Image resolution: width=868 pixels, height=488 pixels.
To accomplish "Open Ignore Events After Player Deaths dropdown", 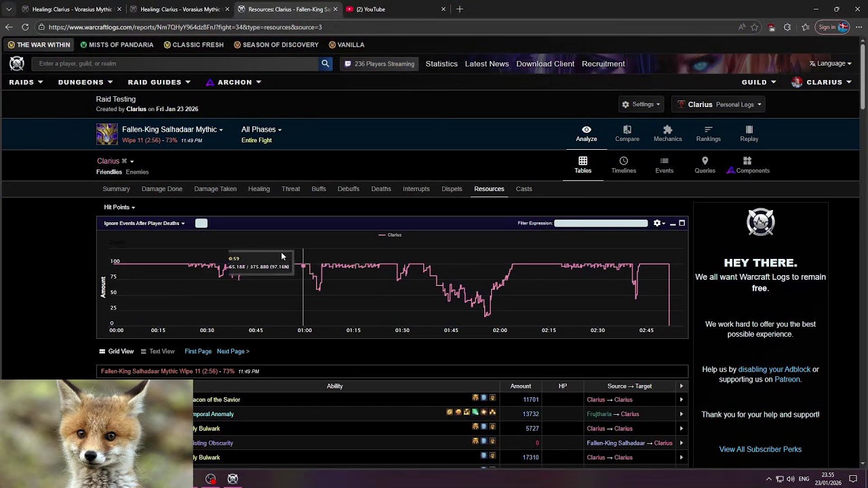I will click(144, 223).
